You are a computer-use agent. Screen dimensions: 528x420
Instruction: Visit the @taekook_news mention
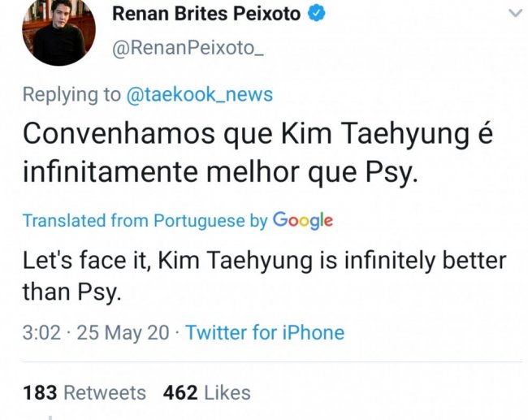(x=199, y=94)
